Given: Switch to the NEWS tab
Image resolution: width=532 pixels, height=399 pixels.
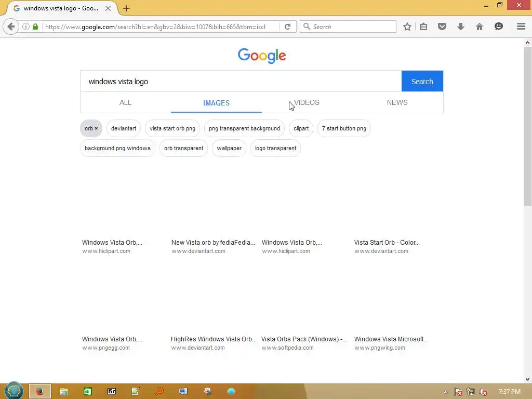Looking at the screenshot, I should point(397,102).
